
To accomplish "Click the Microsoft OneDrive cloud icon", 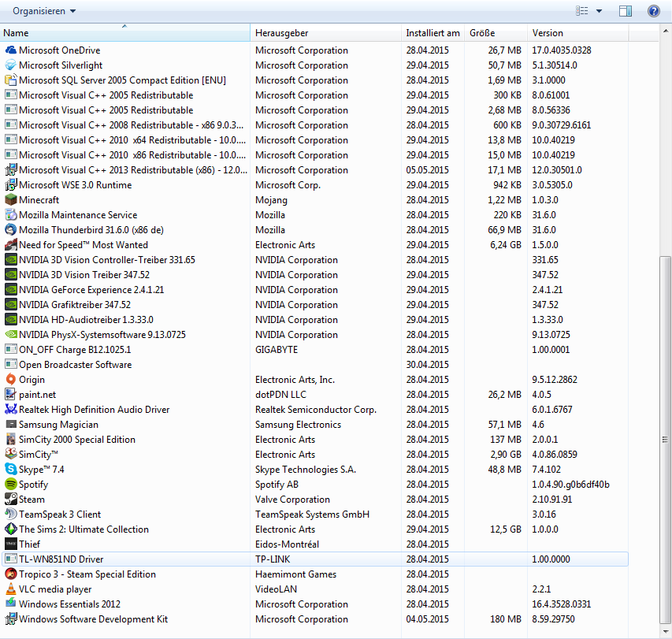I will point(11,50).
